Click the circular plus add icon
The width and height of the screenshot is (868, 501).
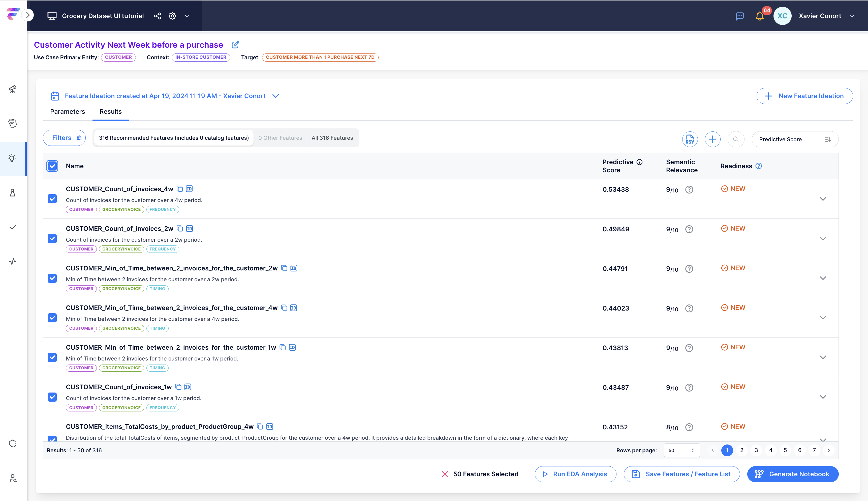[x=712, y=139]
